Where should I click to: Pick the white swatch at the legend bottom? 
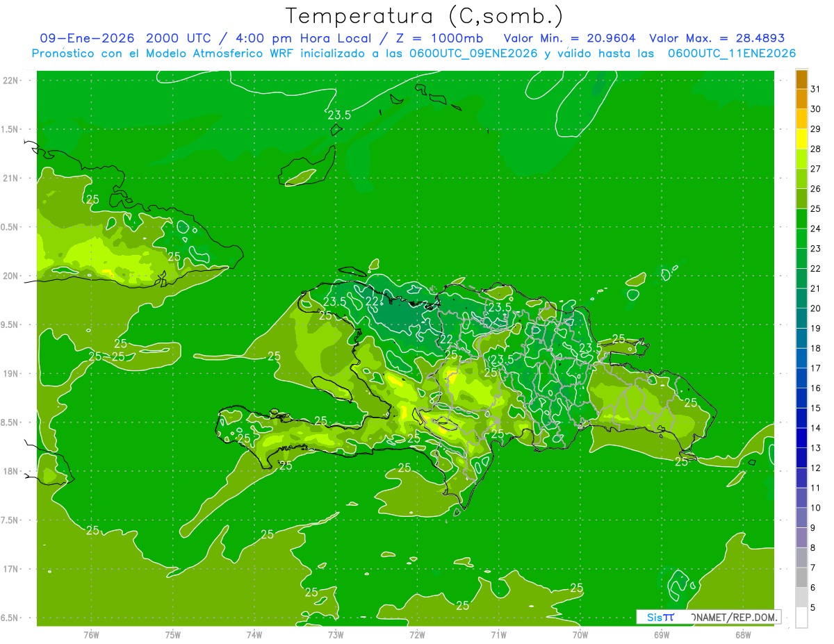tap(801, 617)
